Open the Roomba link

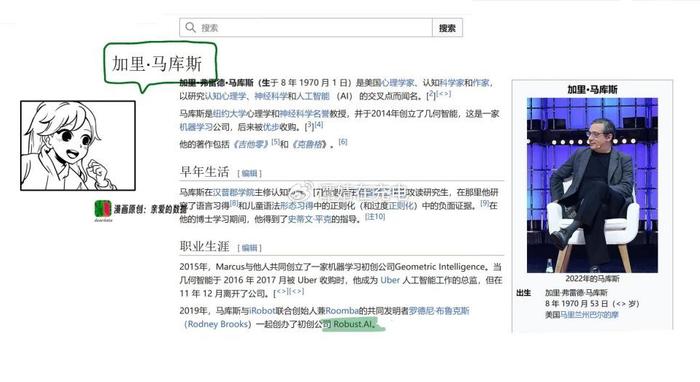(342, 311)
